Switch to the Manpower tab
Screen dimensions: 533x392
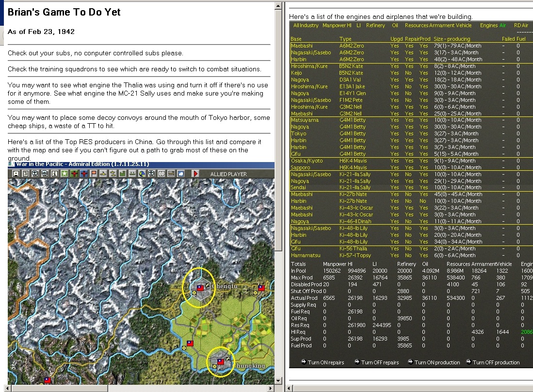(x=334, y=26)
